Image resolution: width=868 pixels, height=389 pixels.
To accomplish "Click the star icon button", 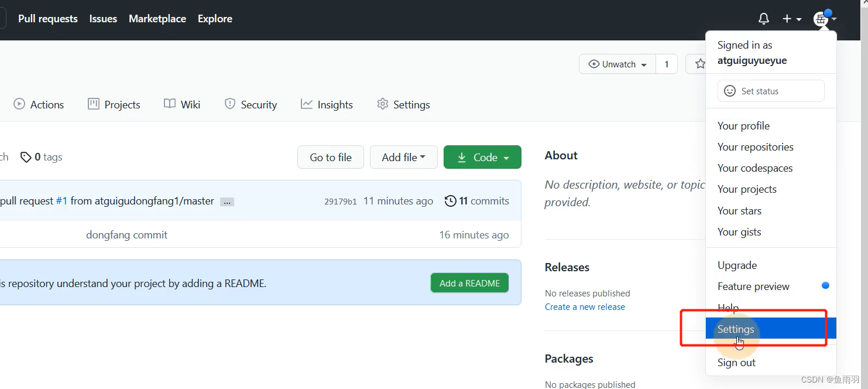I will pyautogui.click(x=700, y=64).
